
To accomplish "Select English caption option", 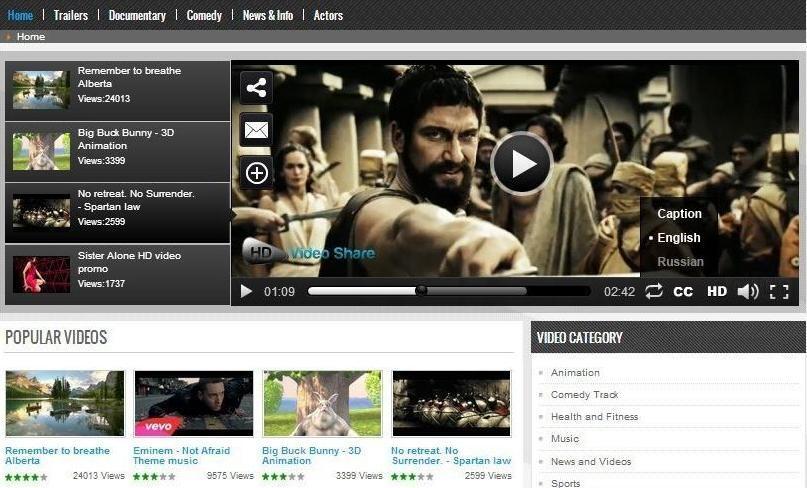I will click(679, 238).
